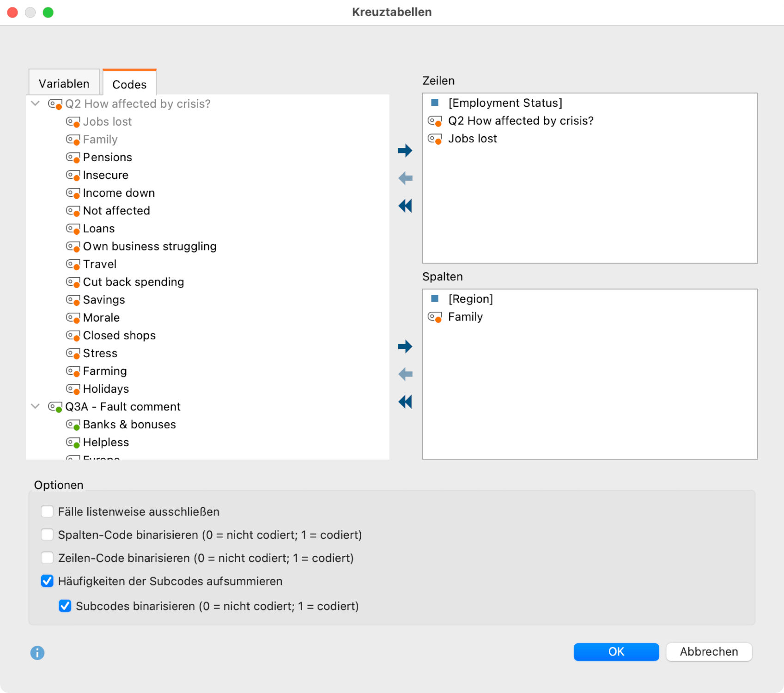This screenshot has width=784, height=693.
Task: Collapse the Q3A - Fault comment node
Action: pos(35,407)
